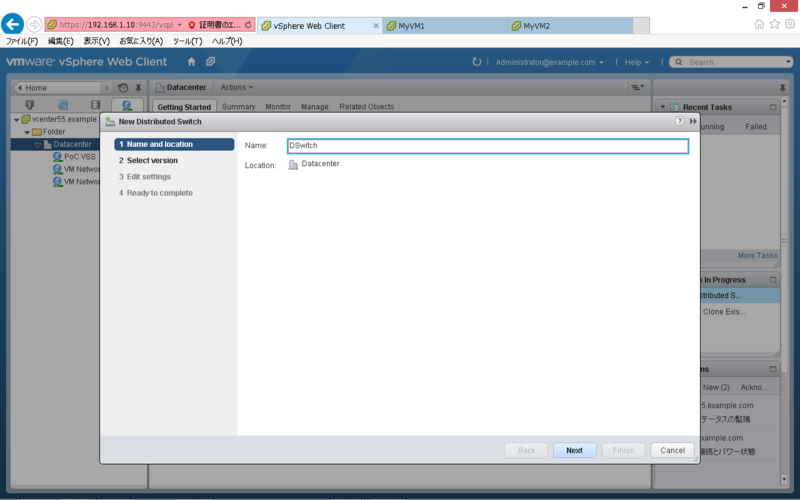
Task: Switch to Networking inventory icon
Action: pos(127,105)
